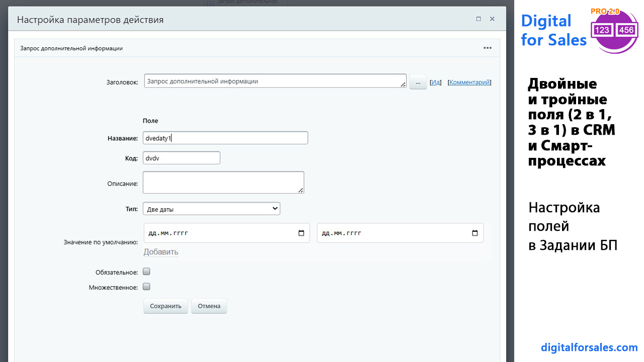This screenshot has height=362, width=644.
Task: Click the Сохранить button
Action: point(166,306)
